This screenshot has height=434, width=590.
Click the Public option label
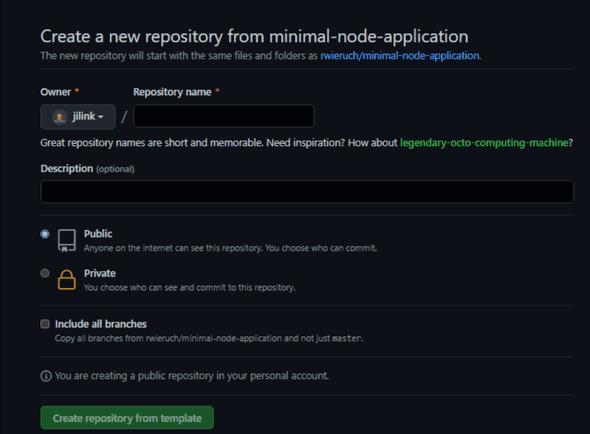(98, 234)
